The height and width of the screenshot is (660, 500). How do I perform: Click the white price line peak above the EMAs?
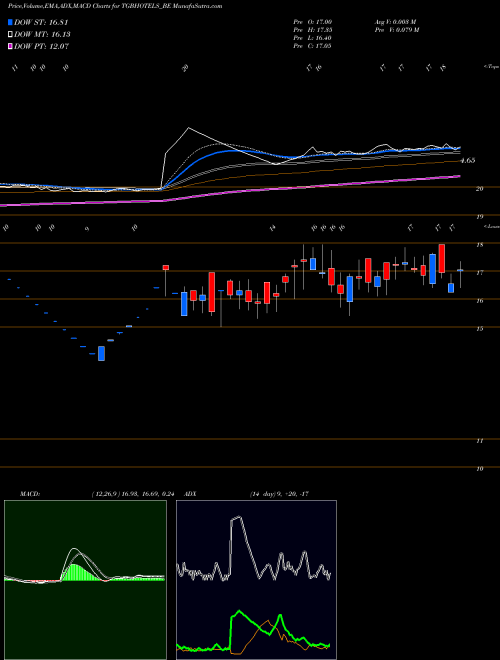pyautogui.click(x=189, y=128)
